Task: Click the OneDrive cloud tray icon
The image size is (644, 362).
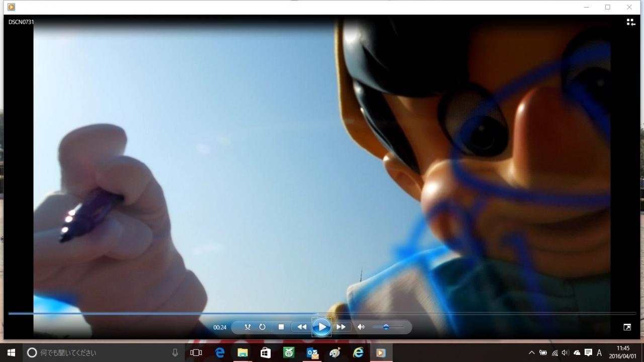Action: point(577,353)
